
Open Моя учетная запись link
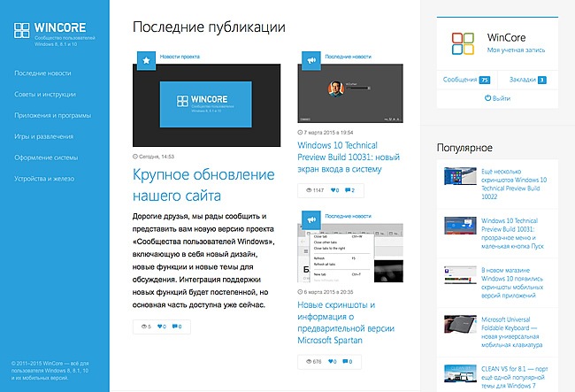pos(516,50)
